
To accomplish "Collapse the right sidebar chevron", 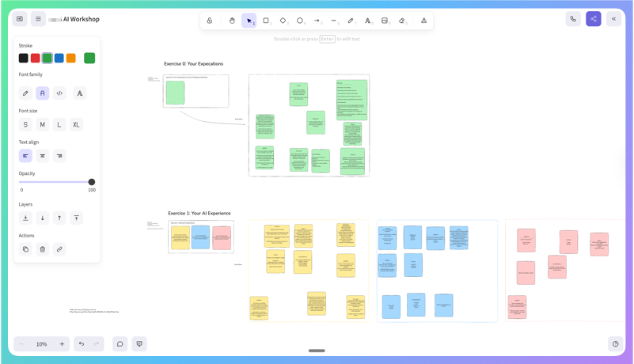I will (x=613, y=19).
